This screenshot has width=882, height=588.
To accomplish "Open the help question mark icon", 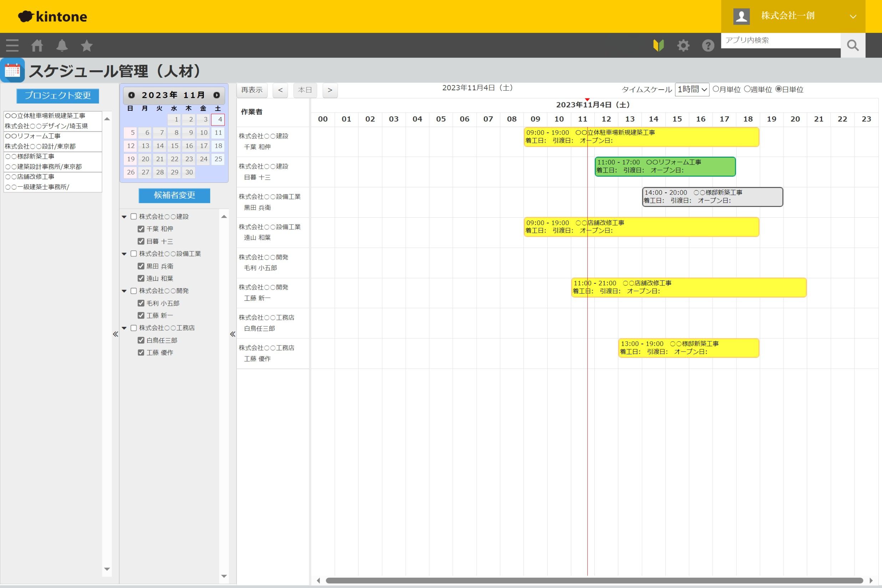I will (708, 45).
